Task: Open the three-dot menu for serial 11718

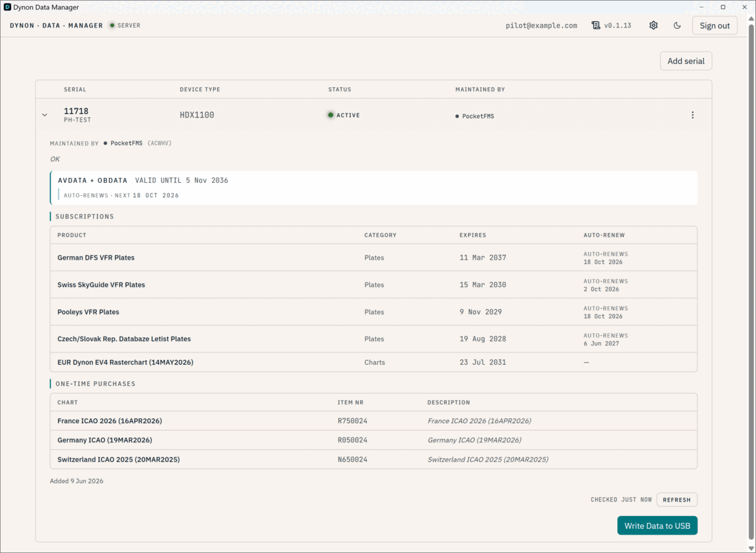Action: tap(692, 115)
